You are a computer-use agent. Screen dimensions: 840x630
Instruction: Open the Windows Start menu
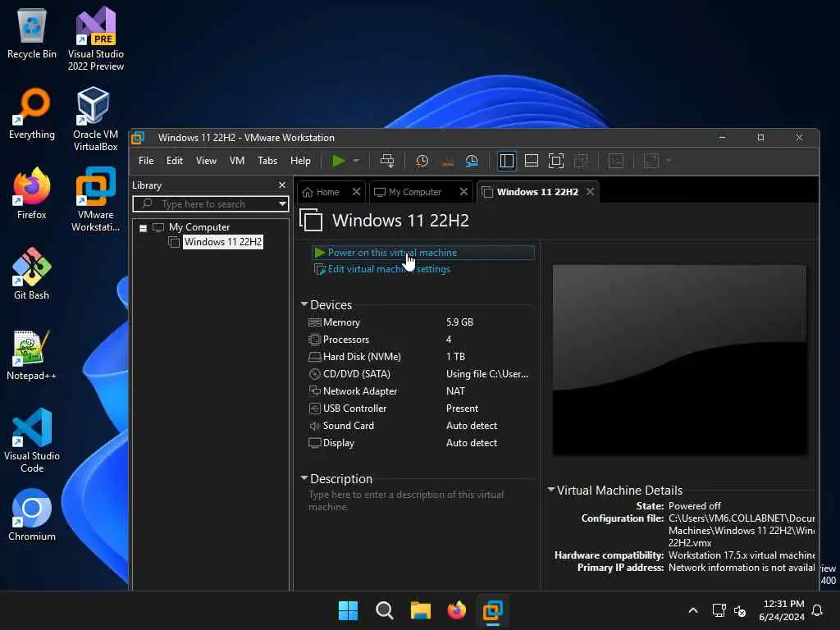(x=348, y=610)
